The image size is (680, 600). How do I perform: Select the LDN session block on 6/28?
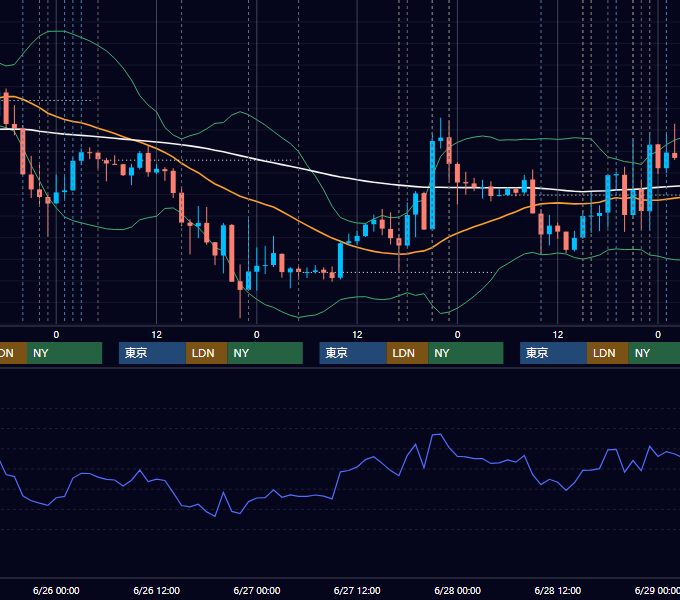point(608,353)
